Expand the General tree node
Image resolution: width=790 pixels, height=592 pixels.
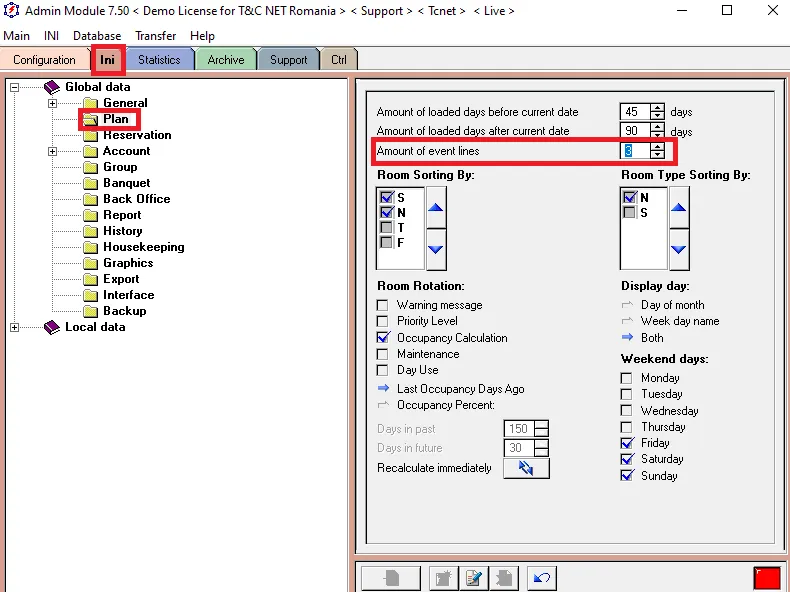click(52, 103)
